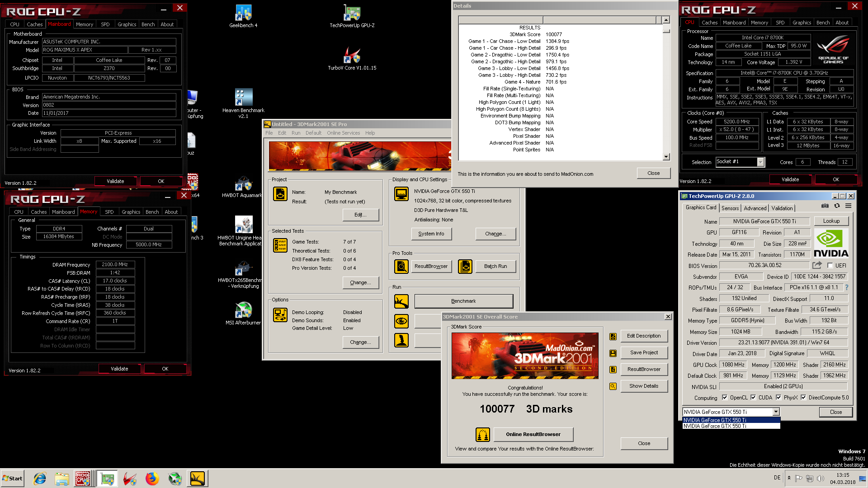Click volume speaker icon in system tray

coord(821,478)
